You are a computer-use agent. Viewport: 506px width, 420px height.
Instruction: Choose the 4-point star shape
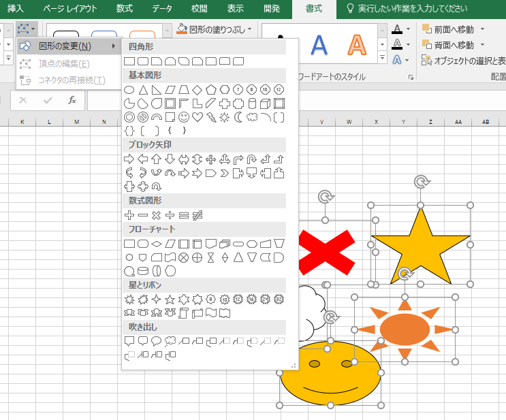[156, 300]
